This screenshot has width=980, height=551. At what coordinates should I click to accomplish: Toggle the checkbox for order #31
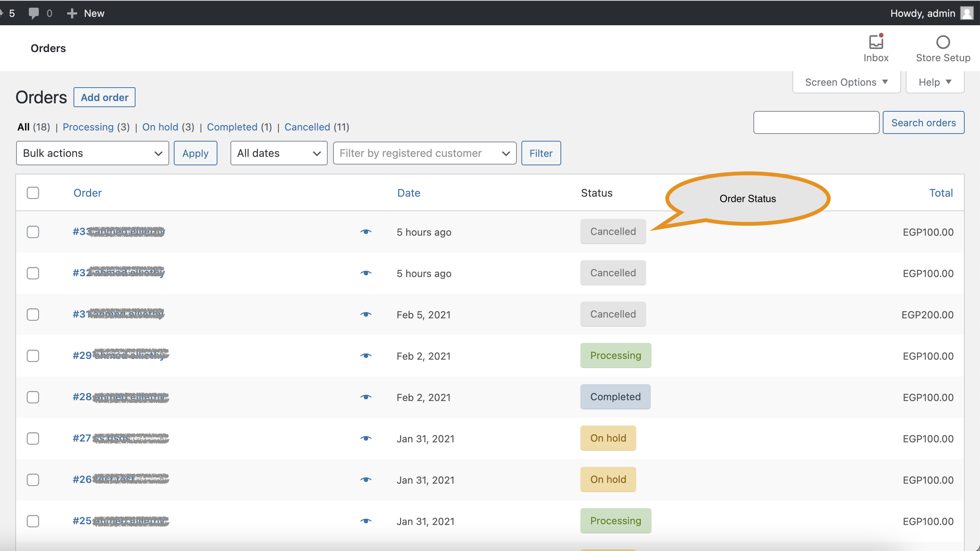coord(32,313)
